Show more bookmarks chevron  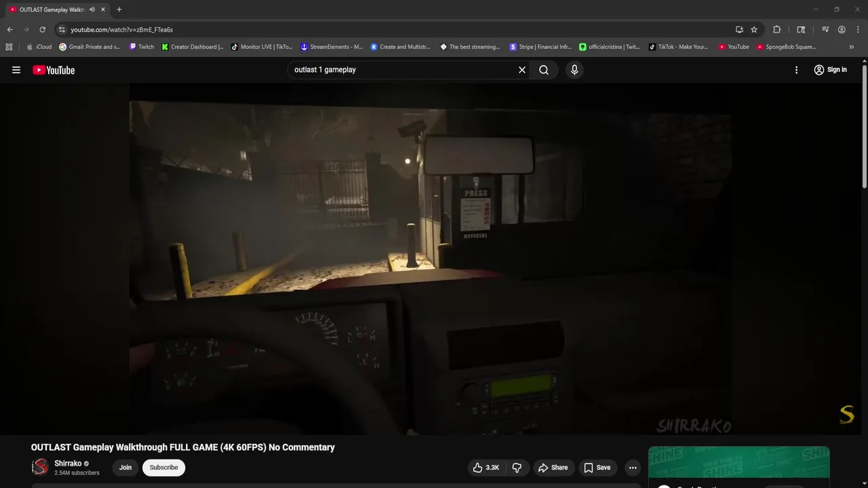(852, 47)
